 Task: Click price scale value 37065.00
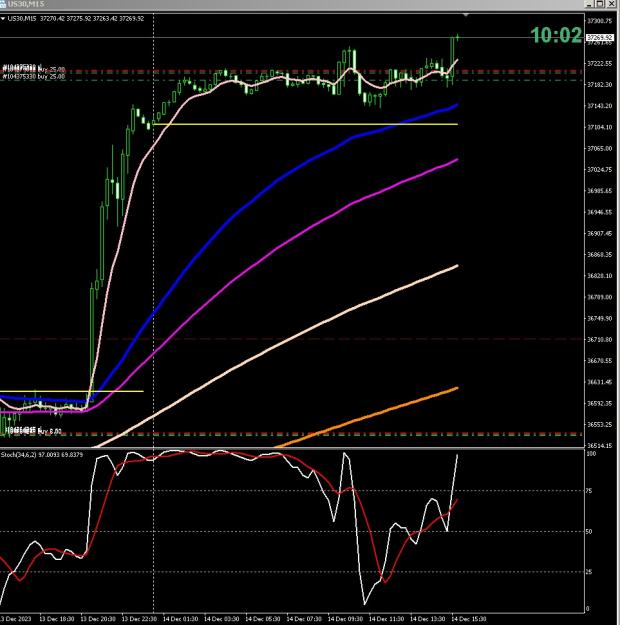click(x=600, y=148)
